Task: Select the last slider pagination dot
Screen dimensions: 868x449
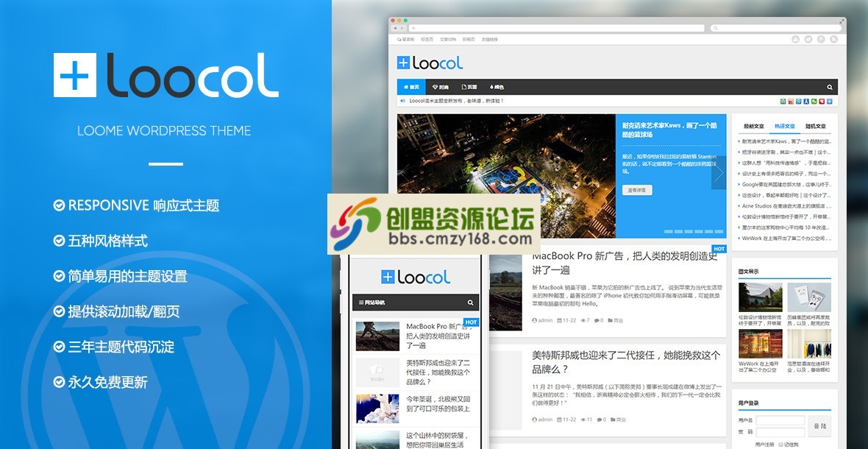Action: click(x=719, y=231)
